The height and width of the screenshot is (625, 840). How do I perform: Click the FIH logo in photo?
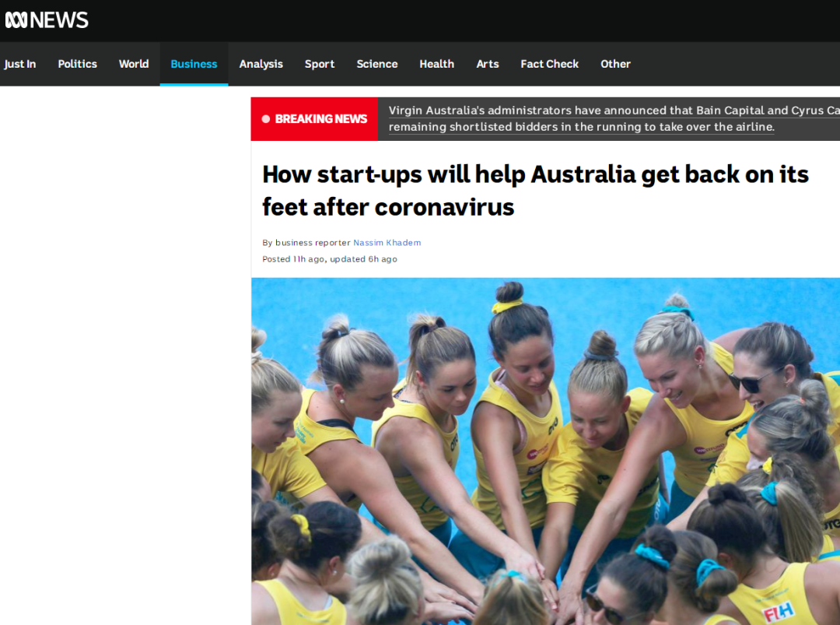pos(779,612)
